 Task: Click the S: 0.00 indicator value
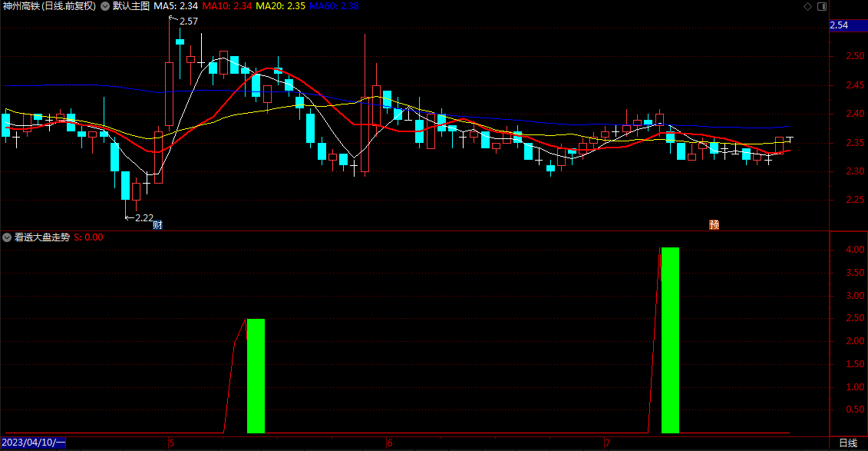[x=88, y=237]
